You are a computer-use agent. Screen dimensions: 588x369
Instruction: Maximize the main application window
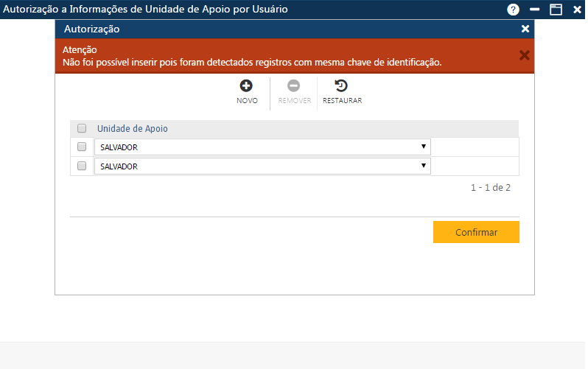[x=556, y=10]
